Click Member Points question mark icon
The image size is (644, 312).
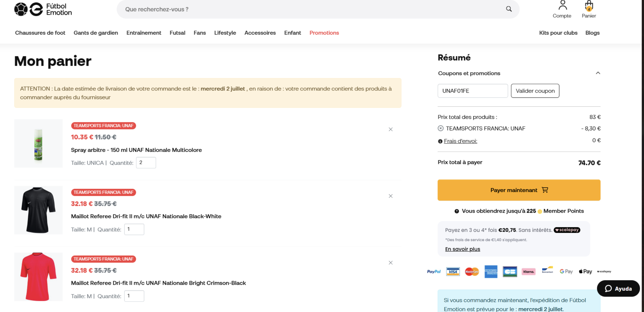(456, 211)
